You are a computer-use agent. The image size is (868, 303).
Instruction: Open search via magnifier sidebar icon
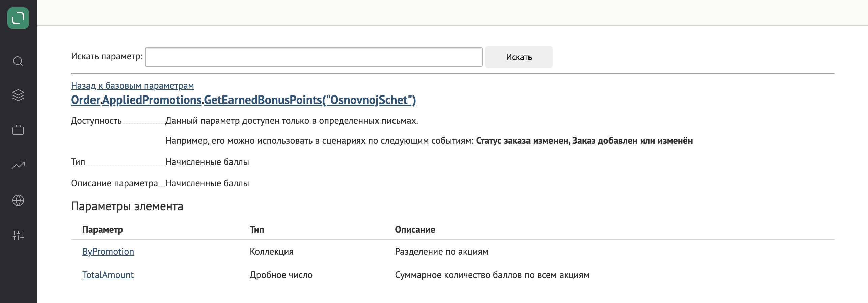pyautogui.click(x=18, y=61)
